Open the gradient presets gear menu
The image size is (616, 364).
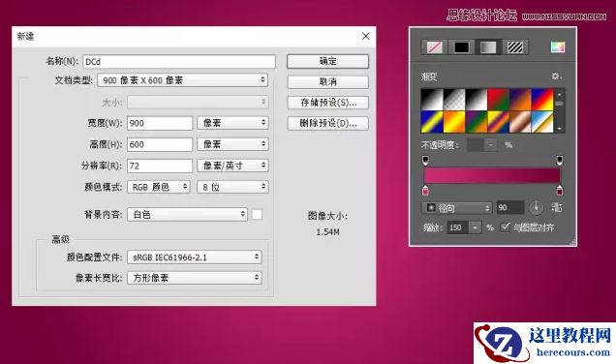(556, 76)
